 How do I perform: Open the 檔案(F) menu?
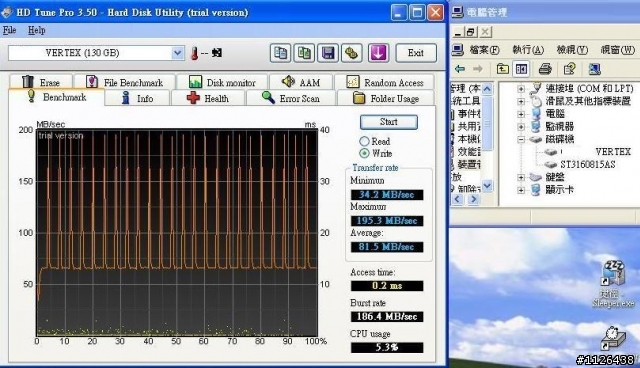[484, 50]
